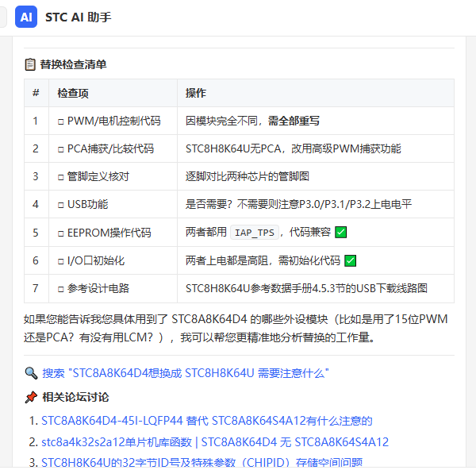
Task: Click the STC AI 助手 title
Action: coord(78,17)
